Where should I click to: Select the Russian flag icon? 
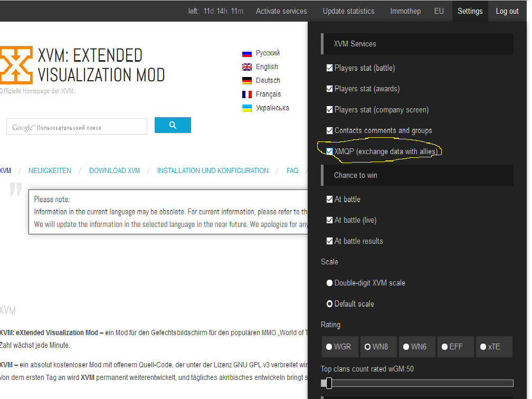pyautogui.click(x=247, y=53)
